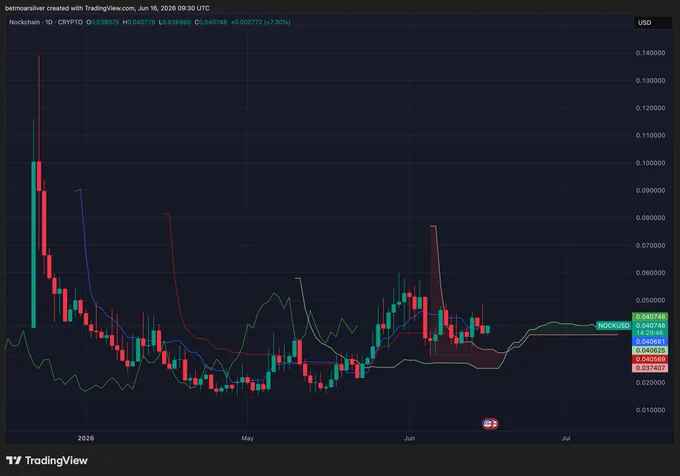This screenshot has height=476, width=680.
Task: Click the 0.090000 price axis label
Action: pos(650,190)
